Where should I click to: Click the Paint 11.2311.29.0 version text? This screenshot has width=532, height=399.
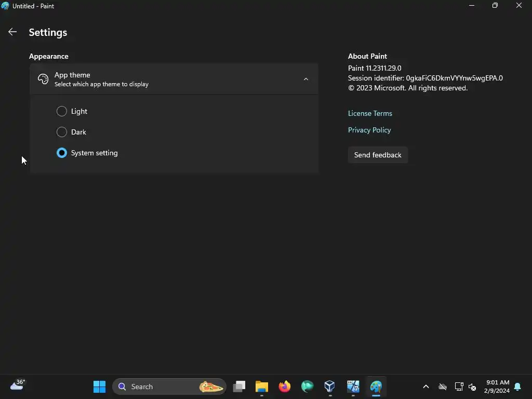[x=375, y=68]
